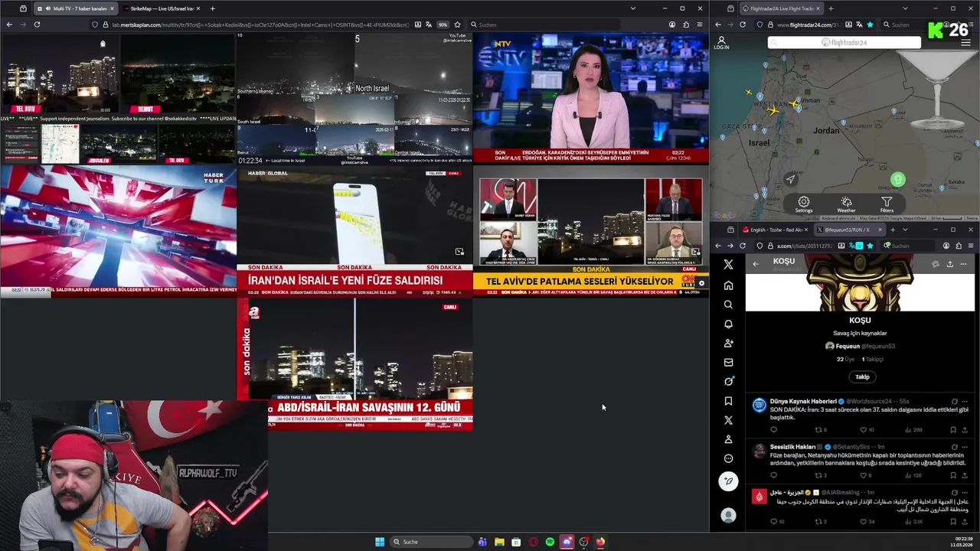This screenshot has height=551, width=980.
Task: Like the Dünya Kaynak Haberleri tweet
Action: tap(863, 430)
